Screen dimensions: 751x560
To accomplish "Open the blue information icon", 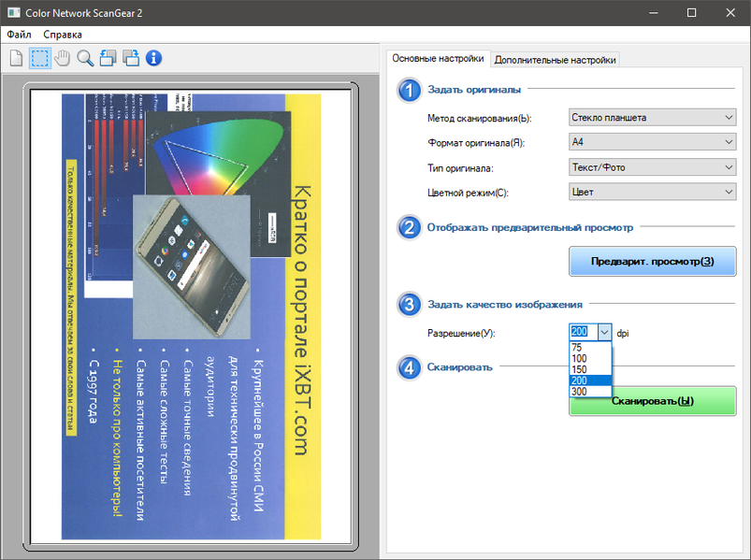I will pos(153,58).
